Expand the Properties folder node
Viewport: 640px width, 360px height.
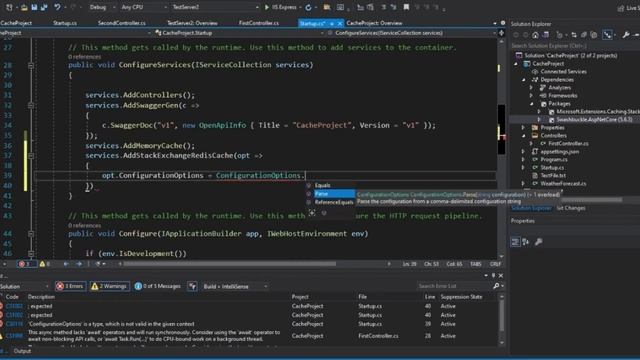tap(524, 128)
